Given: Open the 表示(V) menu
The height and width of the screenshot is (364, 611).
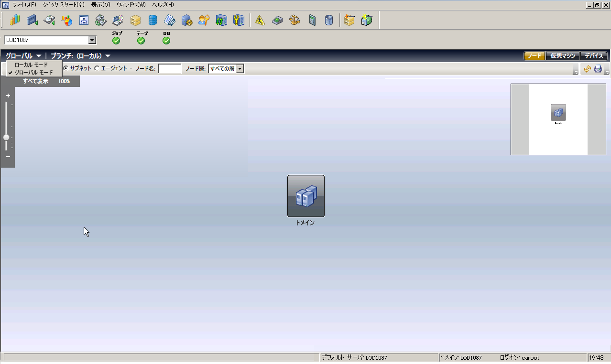Looking at the screenshot, I should pyautogui.click(x=100, y=4).
